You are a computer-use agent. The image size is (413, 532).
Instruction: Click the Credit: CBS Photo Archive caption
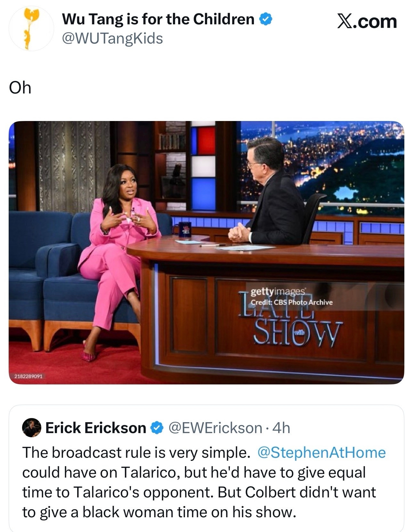tap(292, 302)
